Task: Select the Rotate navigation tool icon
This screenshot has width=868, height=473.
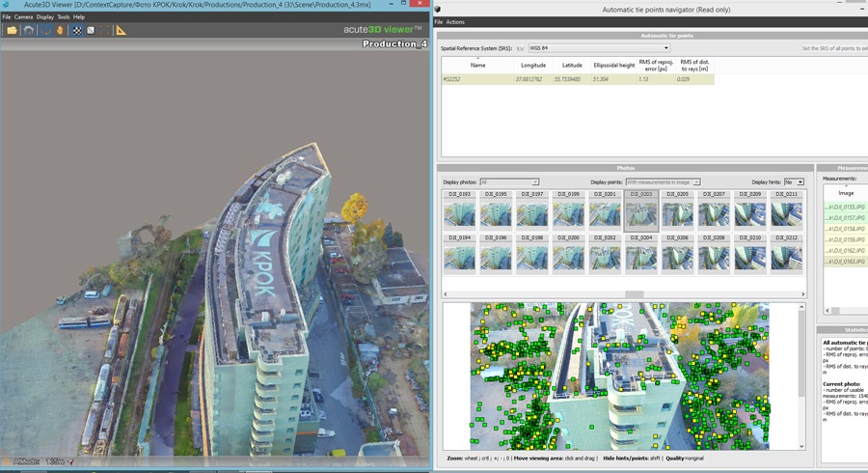Action: click(x=45, y=31)
